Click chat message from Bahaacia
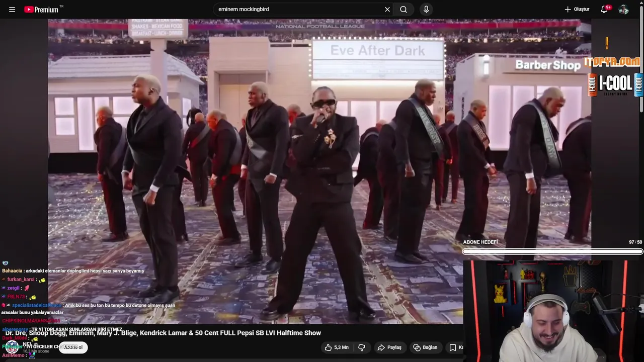The height and width of the screenshot is (362, 644). click(x=73, y=270)
